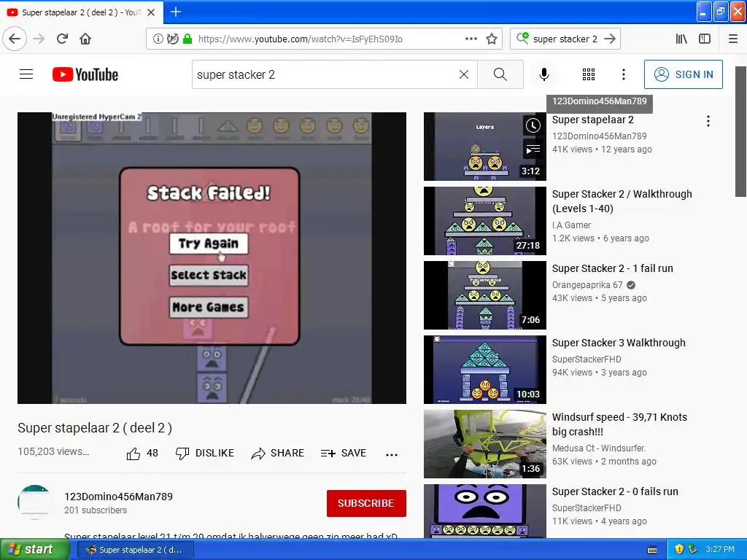Open the Super Stacker 2 / Walkthrough title link
Viewport: 747px width, 560px height.
pos(622,201)
